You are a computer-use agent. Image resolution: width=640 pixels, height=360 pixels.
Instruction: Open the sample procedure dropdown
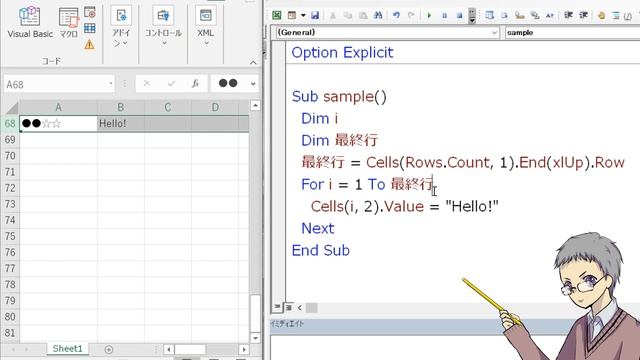[x=572, y=32]
